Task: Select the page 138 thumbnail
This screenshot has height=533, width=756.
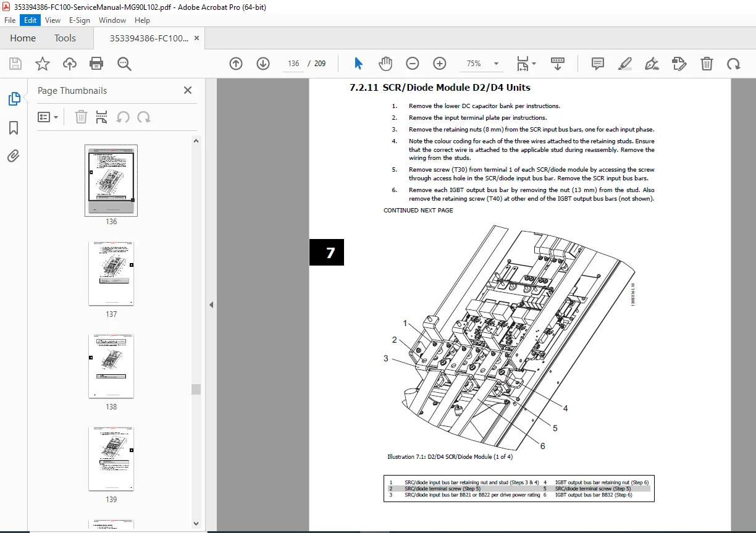Action: 111,366
